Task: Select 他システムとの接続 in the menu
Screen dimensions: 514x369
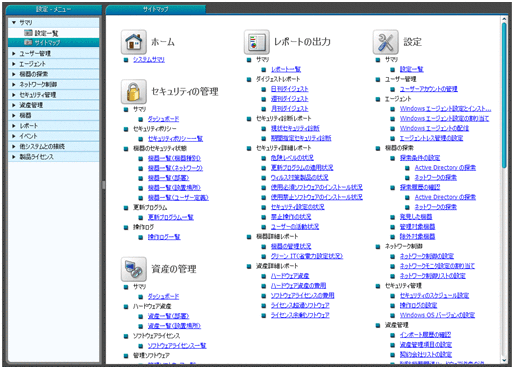Action: [x=53, y=146]
